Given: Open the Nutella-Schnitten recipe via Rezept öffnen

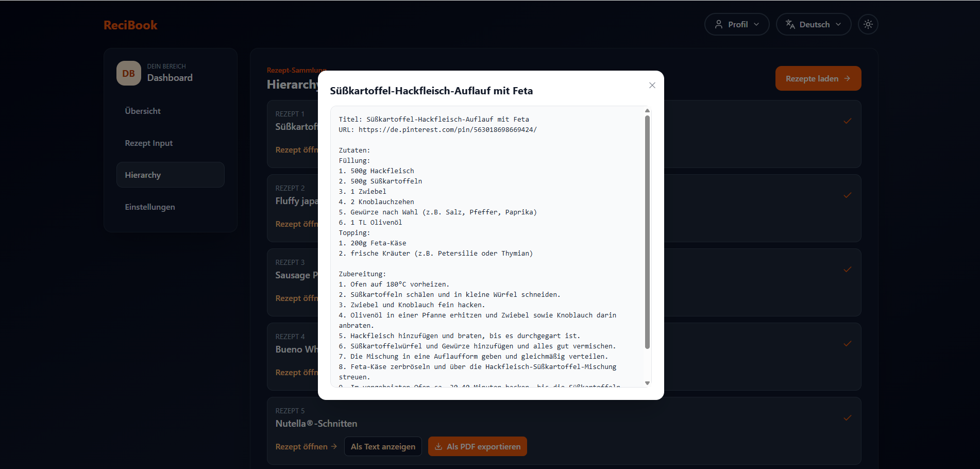Looking at the screenshot, I should point(306,446).
